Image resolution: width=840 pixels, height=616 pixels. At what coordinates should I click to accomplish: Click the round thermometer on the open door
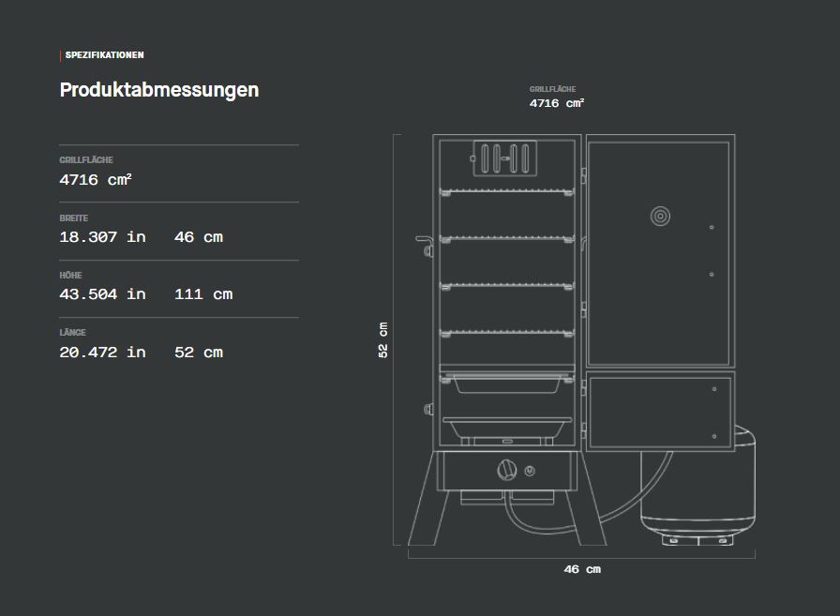click(661, 217)
